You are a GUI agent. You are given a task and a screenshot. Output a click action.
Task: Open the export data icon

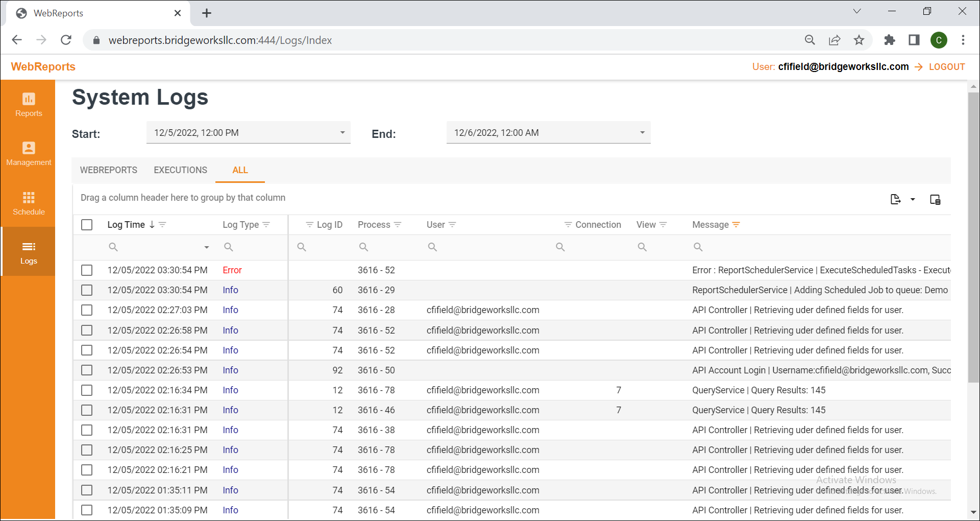click(x=896, y=199)
